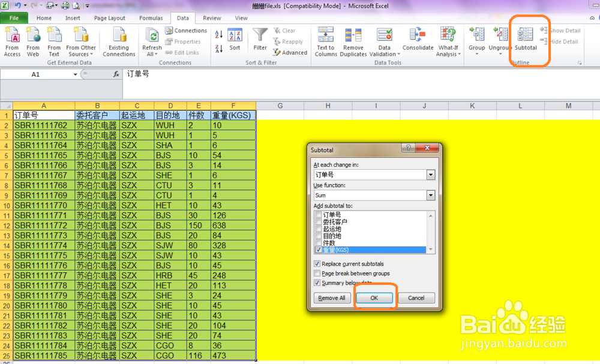Switch to the Home tab
Image resolution: width=600 pixels, height=364 pixels.
44,18
